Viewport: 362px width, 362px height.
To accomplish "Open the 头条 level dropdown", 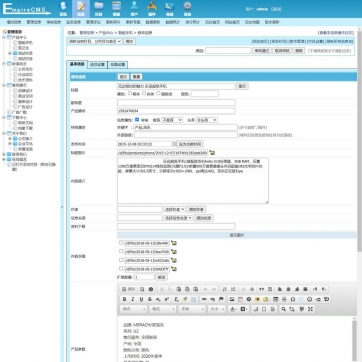I will pos(207,120).
